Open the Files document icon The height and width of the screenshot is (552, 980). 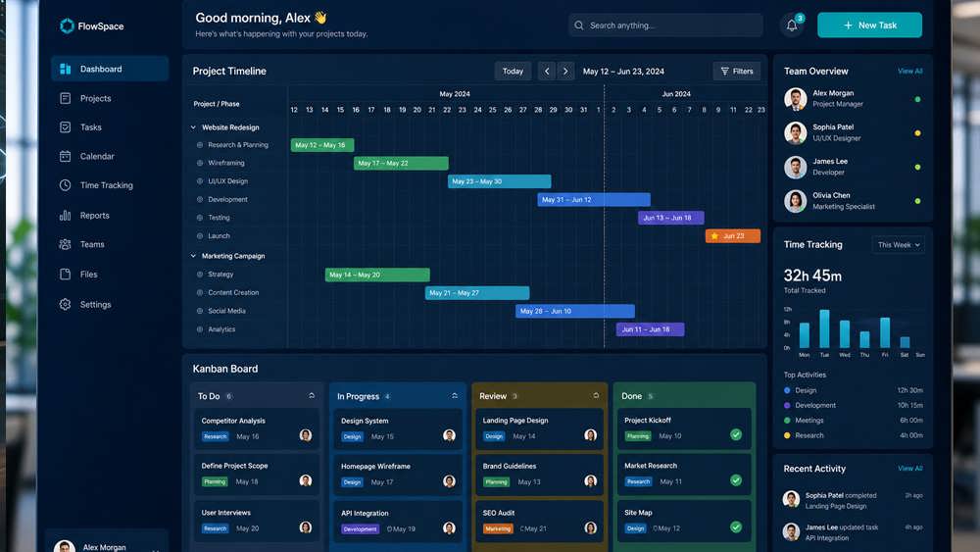coord(65,274)
